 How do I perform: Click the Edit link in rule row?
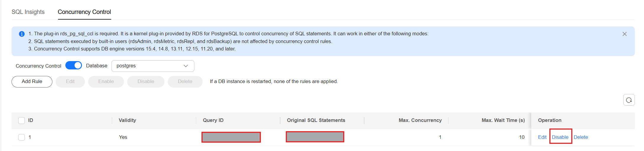pos(542,137)
